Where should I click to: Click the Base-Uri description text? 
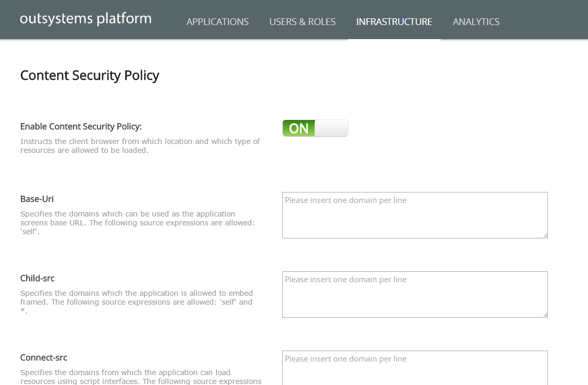137,223
